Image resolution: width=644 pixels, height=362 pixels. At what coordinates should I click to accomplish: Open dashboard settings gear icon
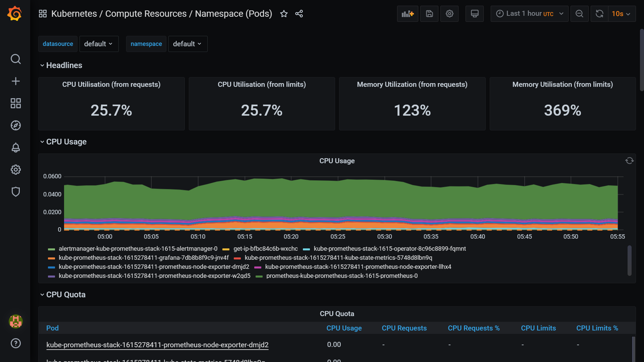[x=449, y=14]
